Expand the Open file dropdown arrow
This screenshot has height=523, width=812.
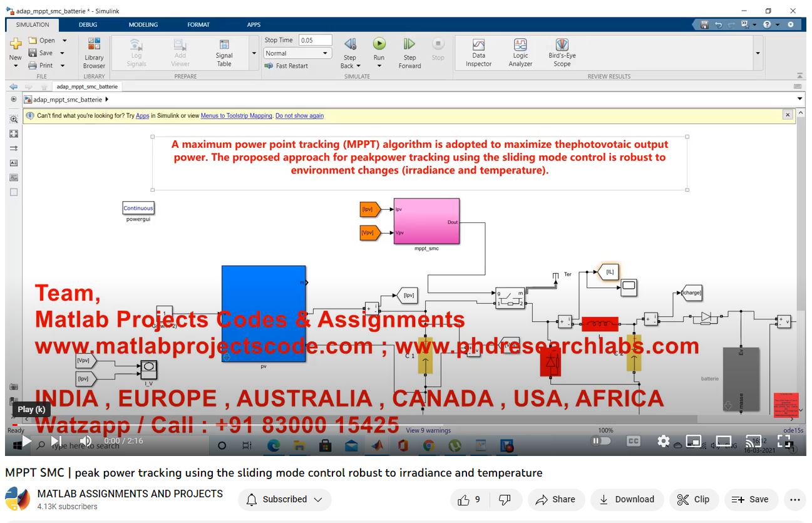64,41
